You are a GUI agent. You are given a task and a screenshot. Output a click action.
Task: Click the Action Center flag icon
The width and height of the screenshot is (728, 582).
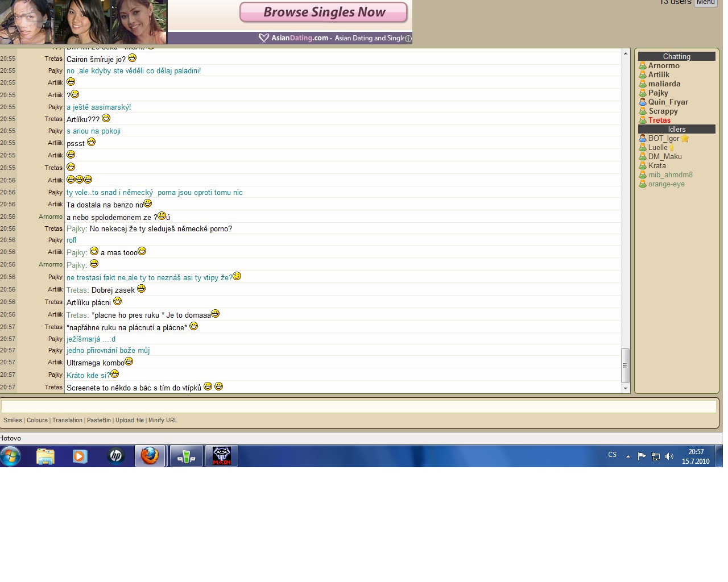click(642, 456)
